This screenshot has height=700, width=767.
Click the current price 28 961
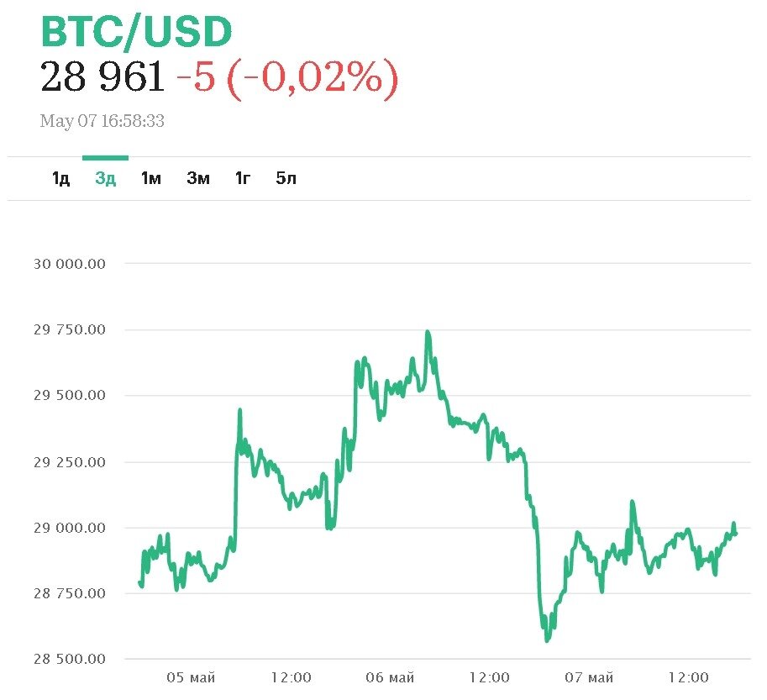pyautogui.click(x=102, y=78)
